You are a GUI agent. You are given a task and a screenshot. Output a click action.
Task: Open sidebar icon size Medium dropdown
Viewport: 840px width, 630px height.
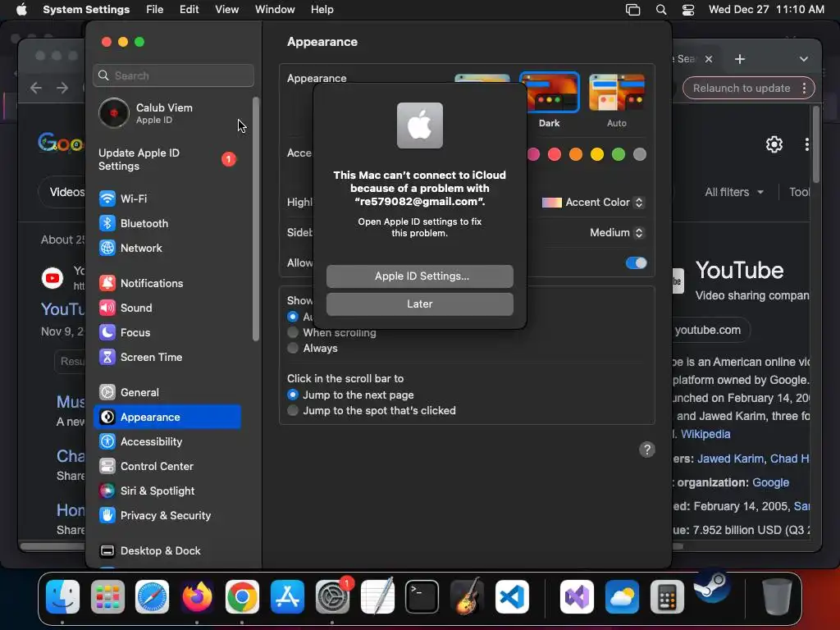617,233
